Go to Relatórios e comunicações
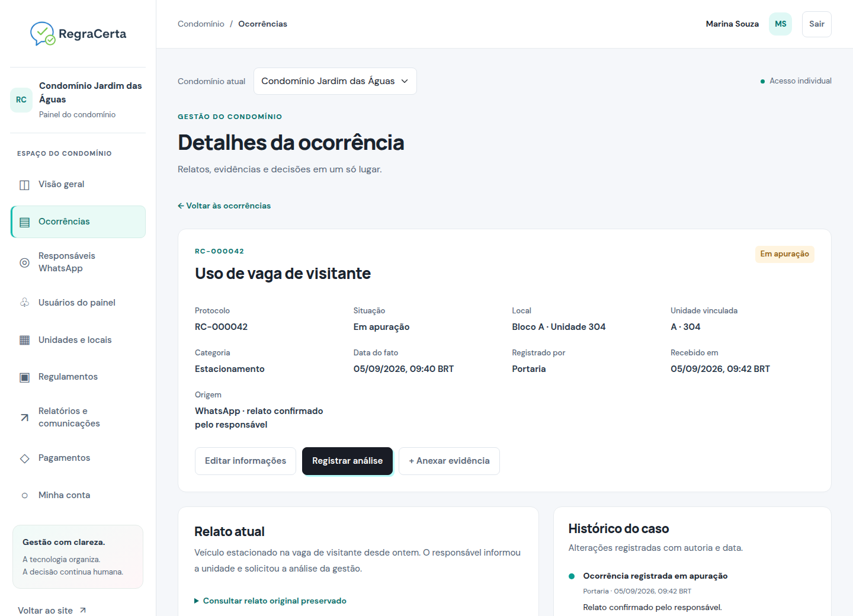 (78, 417)
